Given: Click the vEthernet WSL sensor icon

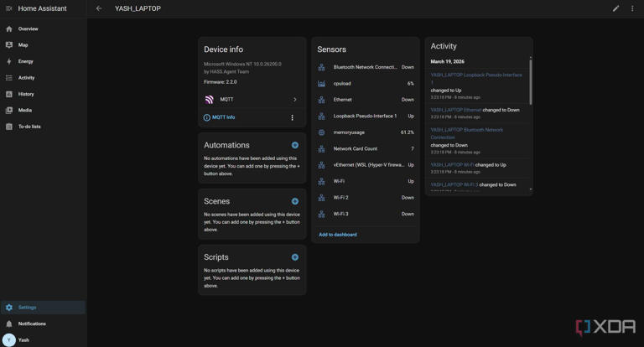Looking at the screenshot, I should pos(322,165).
